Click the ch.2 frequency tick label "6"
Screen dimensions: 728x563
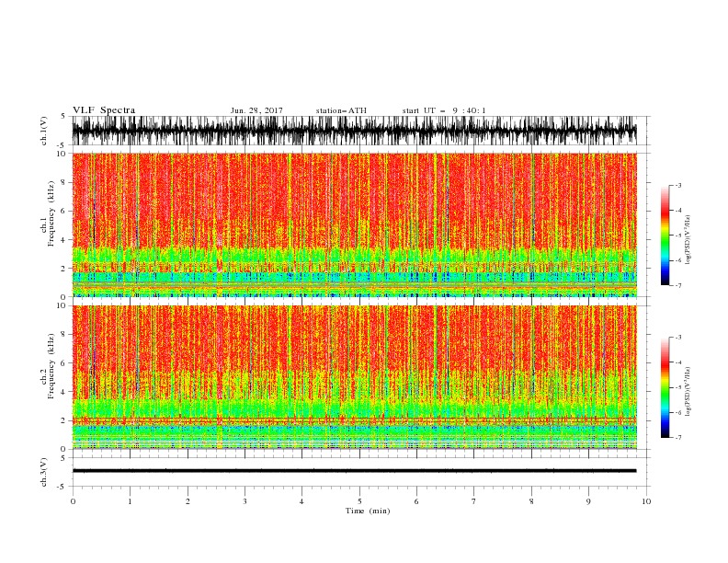[x=63, y=363]
